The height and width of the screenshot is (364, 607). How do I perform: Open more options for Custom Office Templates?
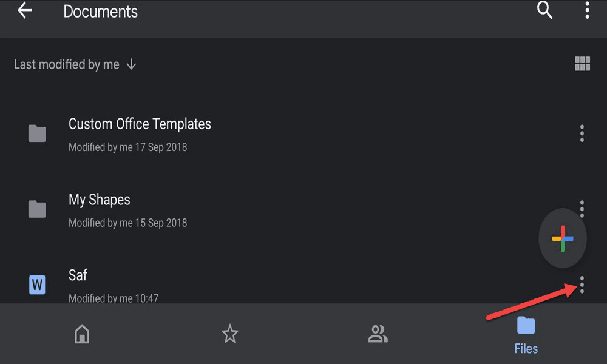[x=582, y=133]
